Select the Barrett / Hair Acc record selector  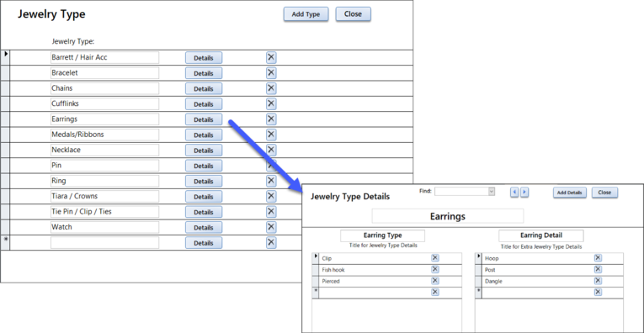[x=5, y=57]
